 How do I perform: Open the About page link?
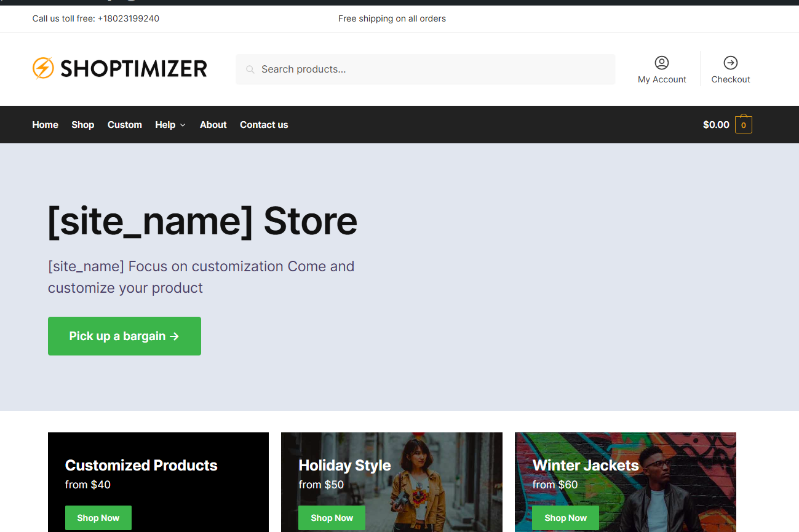click(x=213, y=124)
